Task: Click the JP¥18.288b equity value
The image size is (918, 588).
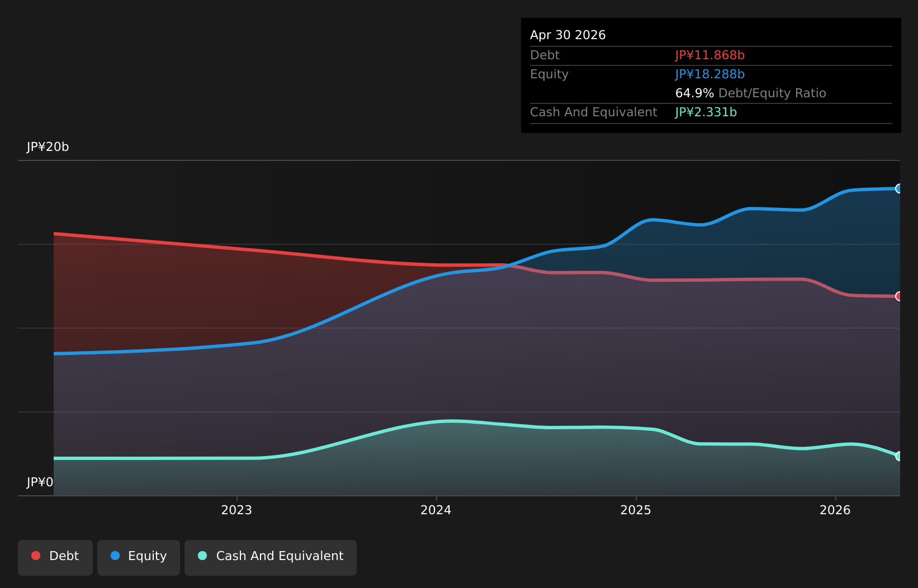Action: (710, 74)
